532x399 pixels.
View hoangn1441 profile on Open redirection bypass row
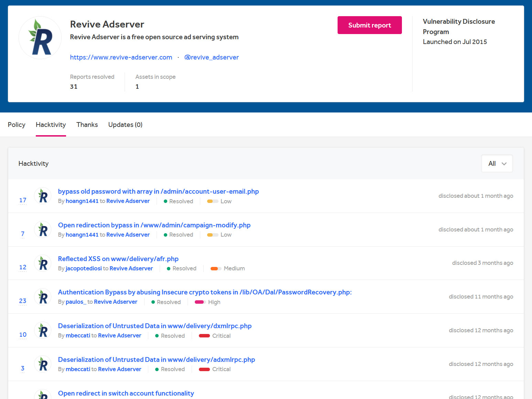[82, 235]
